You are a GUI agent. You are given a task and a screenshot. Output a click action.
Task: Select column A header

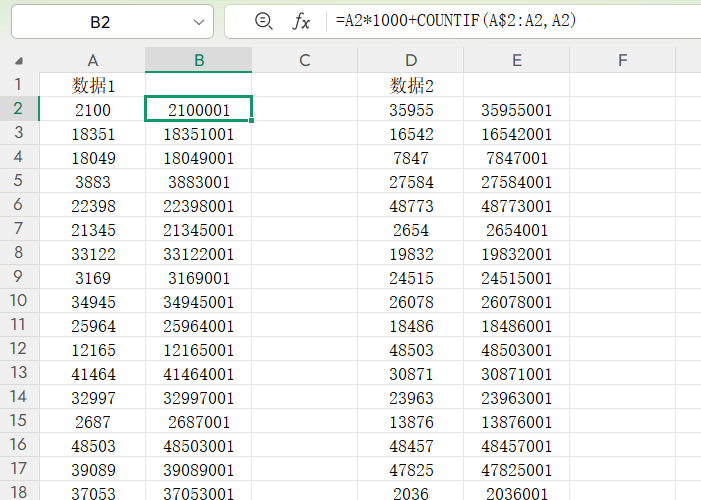(x=92, y=61)
